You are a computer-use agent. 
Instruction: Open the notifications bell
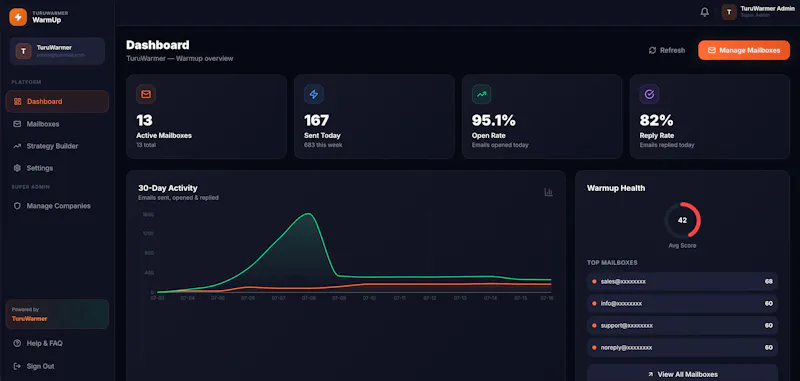pyautogui.click(x=705, y=12)
